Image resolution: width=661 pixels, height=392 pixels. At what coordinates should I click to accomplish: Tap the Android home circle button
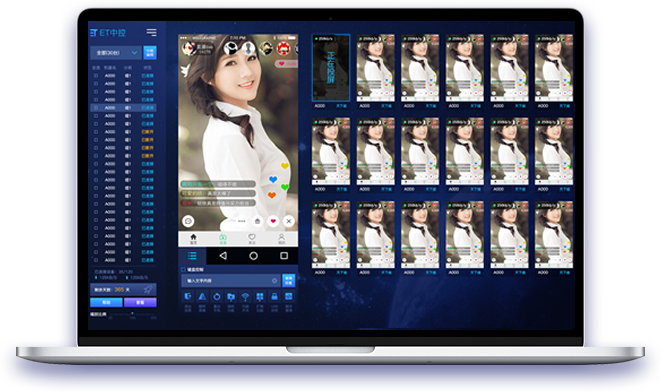point(253,256)
